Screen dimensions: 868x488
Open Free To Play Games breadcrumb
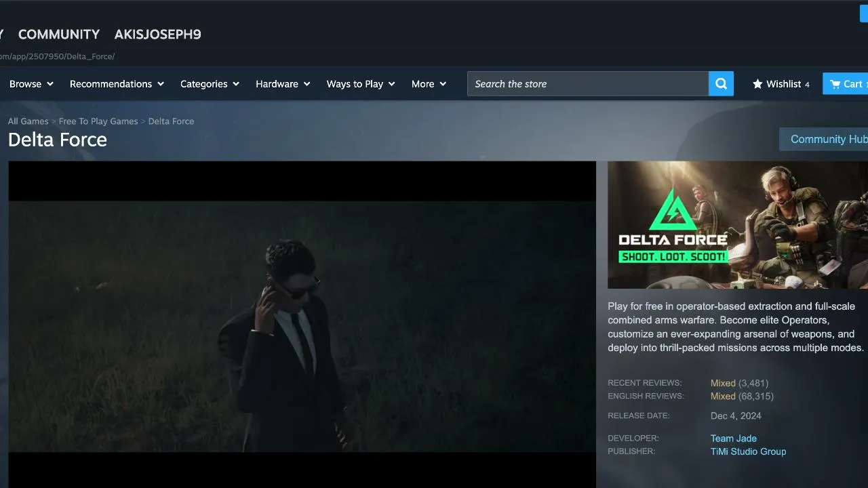(98, 121)
